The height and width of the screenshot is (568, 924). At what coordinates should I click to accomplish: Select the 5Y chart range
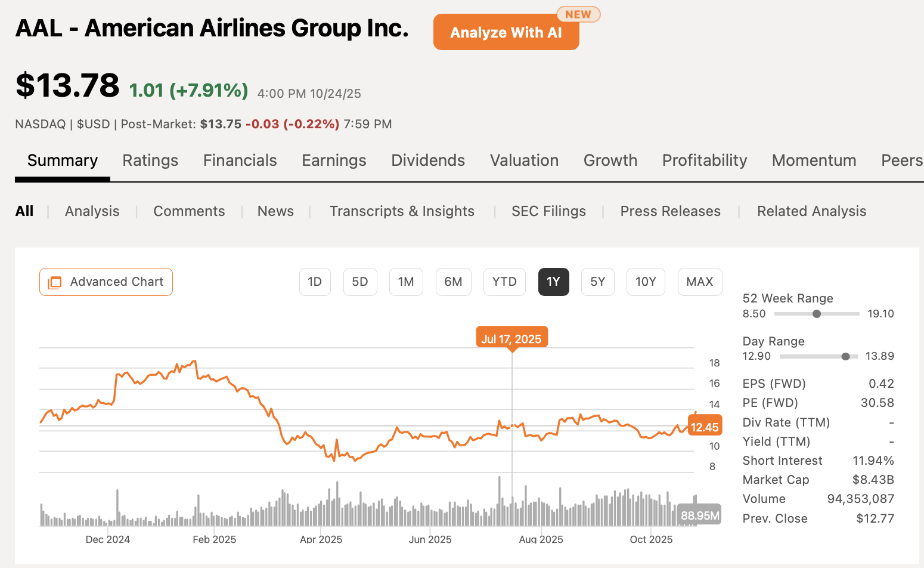click(x=598, y=282)
